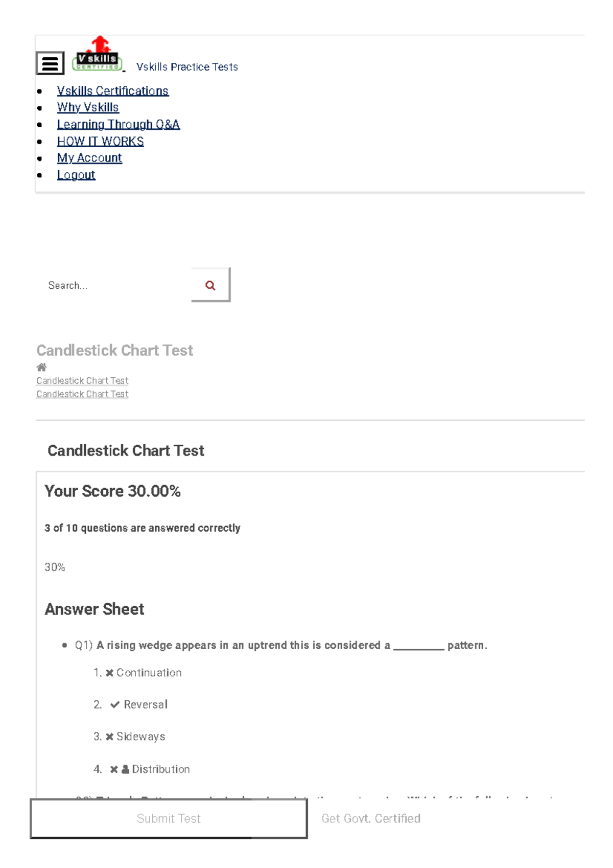Click the person icon beside Distribution
The width and height of the screenshot is (613, 868).
(125, 768)
